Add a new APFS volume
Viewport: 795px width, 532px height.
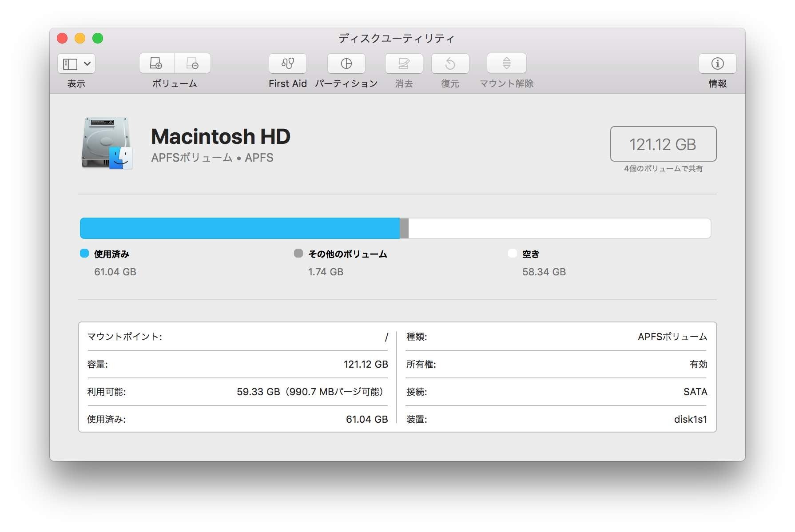157,64
